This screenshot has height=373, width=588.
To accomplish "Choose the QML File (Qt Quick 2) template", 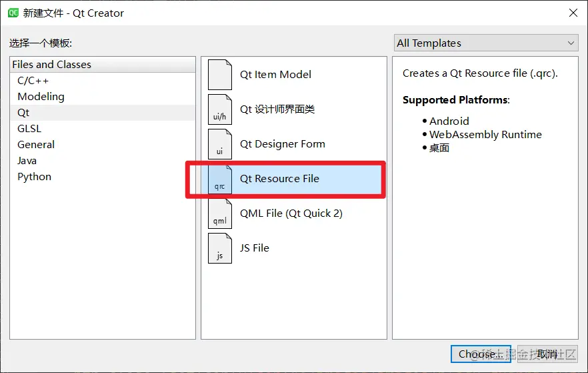I will pos(294,214).
